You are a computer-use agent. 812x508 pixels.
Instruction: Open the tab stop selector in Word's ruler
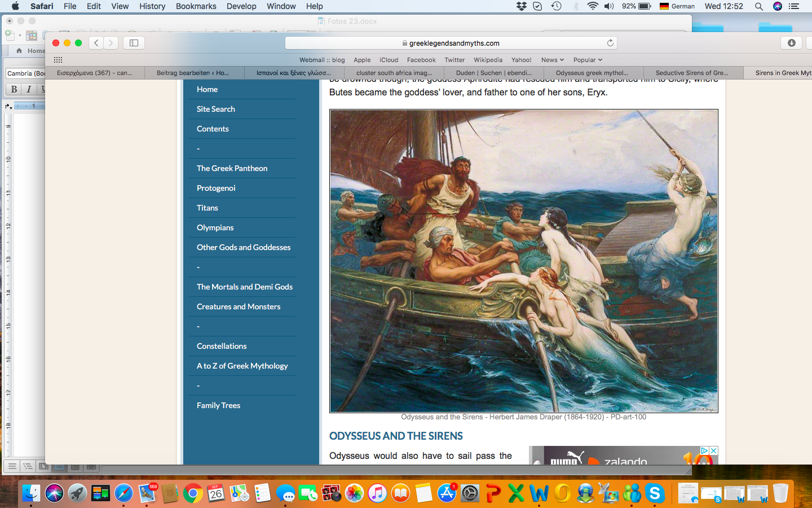[8, 106]
